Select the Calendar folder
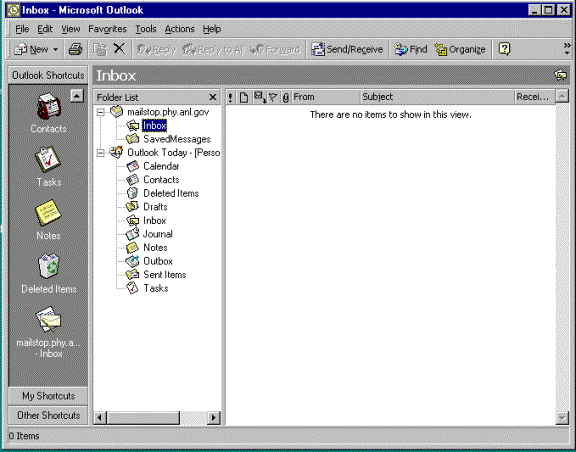This screenshot has height=452, width=576. 161,166
